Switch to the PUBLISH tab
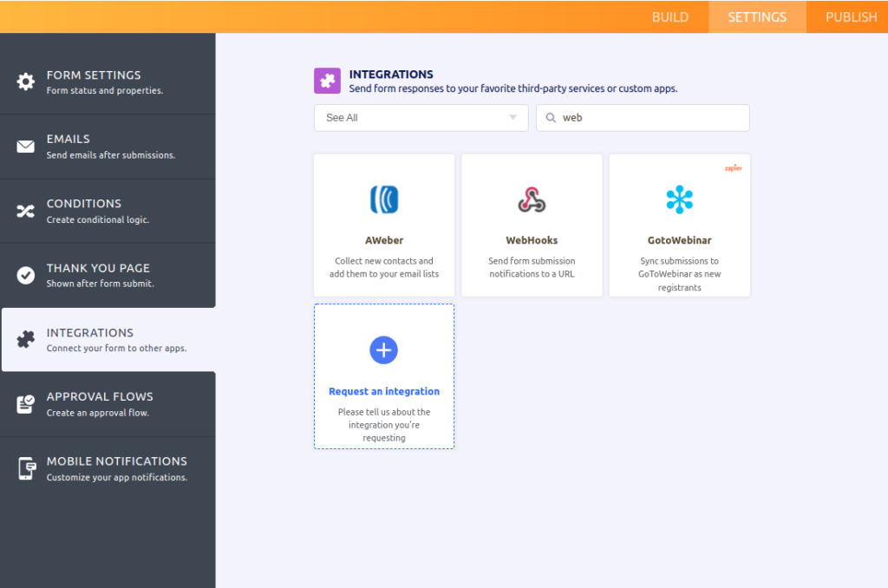Viewport: 888px width, 588px height. (x=851, y=17)
